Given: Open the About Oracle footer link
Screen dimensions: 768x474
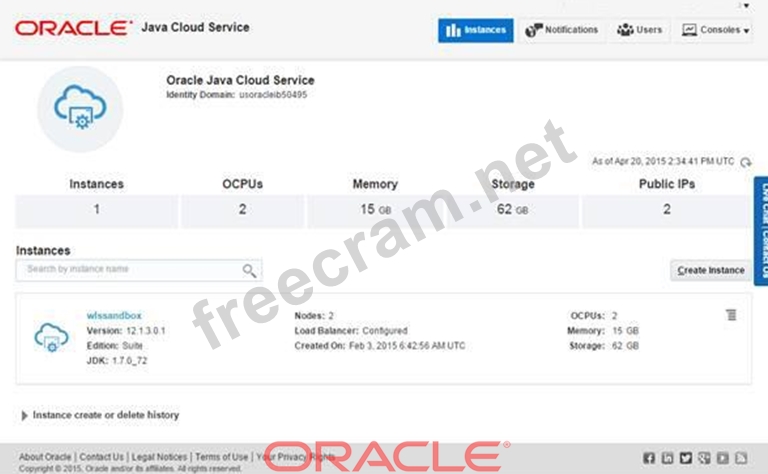Looking at the screenshot, I should point(45,457).
